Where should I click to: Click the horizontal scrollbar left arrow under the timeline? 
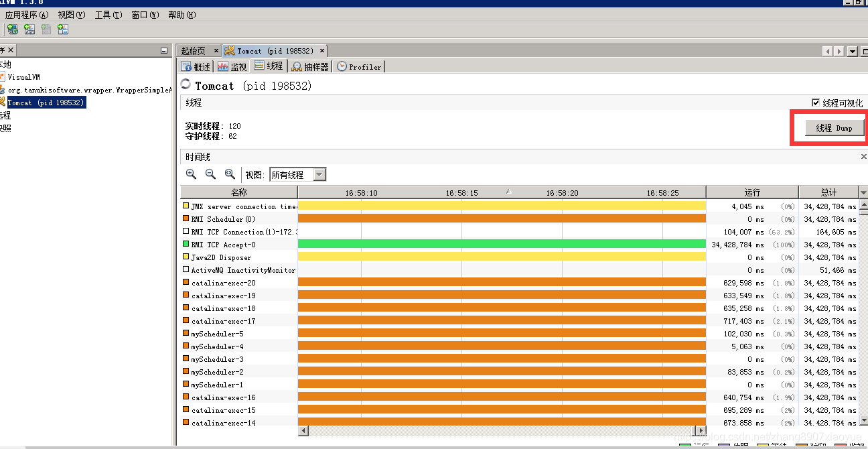[x=303, y=430]
